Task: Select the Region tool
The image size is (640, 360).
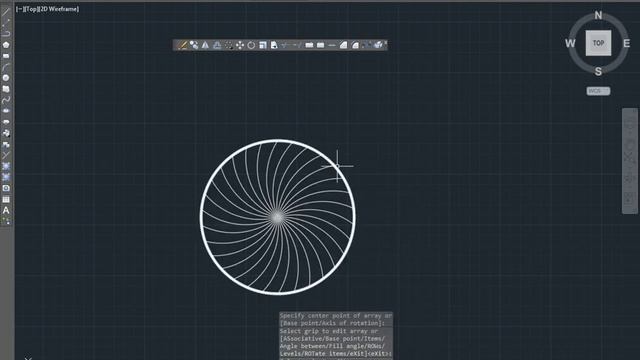Action: (6, 188)
